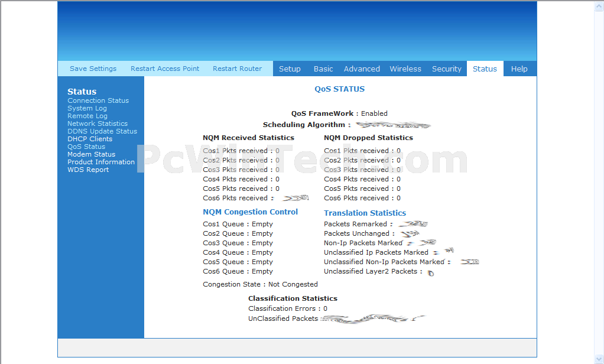Click 'Classification Errors : 0' text
Viewport: 604px width, 364px height.
pyautogui.click(x=288, y=308)
